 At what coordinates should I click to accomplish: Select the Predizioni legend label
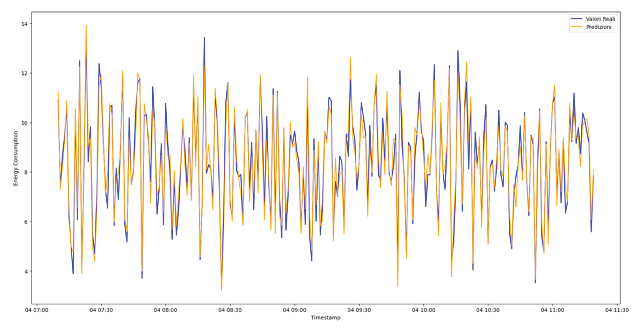coord(599,27)
